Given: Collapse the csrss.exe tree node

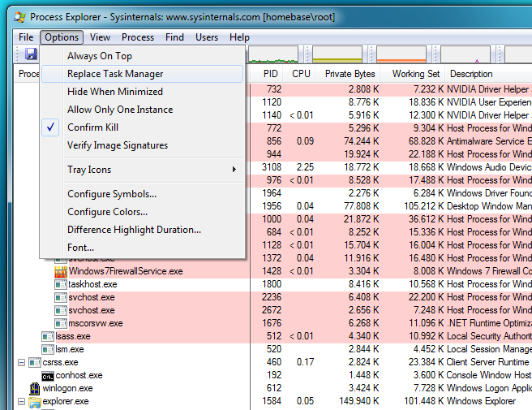Looking at the screenshot, I should [21, 363].
